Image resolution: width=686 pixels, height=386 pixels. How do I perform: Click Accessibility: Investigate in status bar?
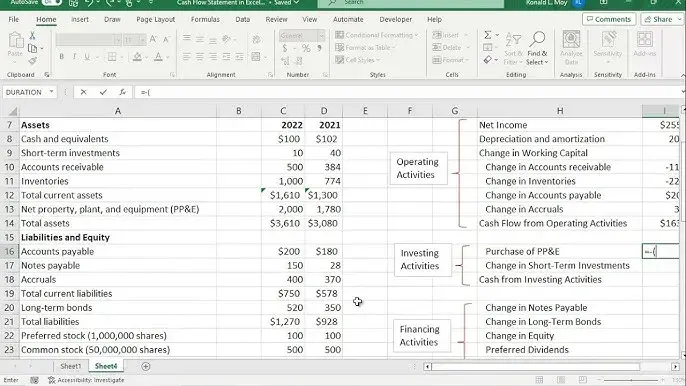pyautogui.click(x=86, y=380)
